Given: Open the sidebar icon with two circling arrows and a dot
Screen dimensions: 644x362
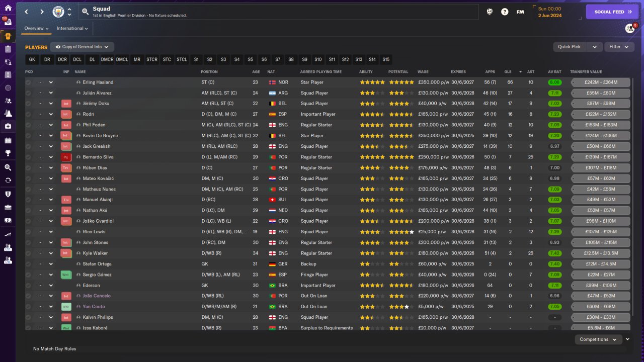Looking at the screenshot, I should coord(8,62).
